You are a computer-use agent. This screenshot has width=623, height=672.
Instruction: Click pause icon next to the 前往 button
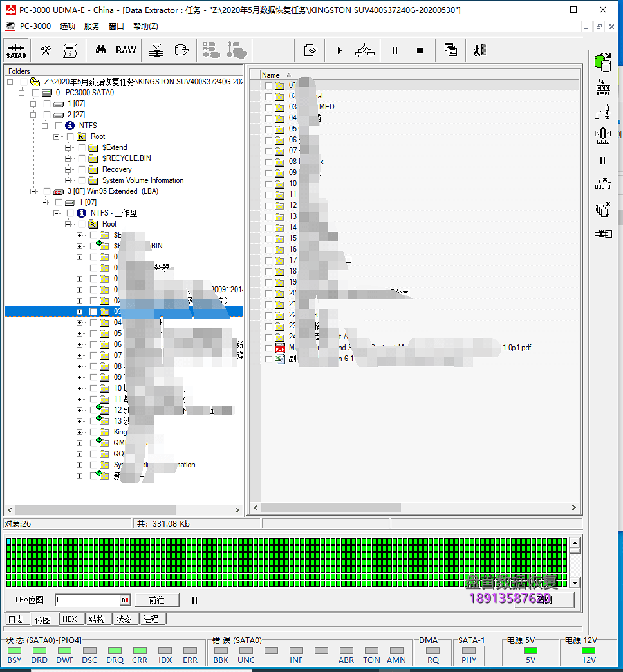click(x=194, y=601)
